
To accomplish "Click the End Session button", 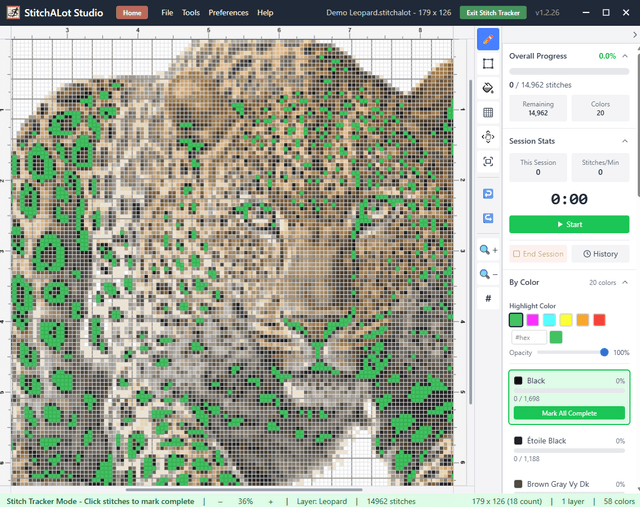I will tap(538, 254).
